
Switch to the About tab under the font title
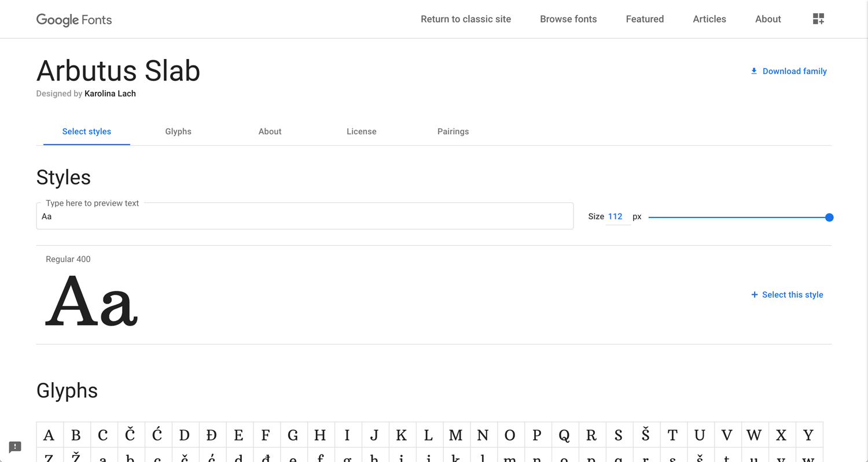270,132
